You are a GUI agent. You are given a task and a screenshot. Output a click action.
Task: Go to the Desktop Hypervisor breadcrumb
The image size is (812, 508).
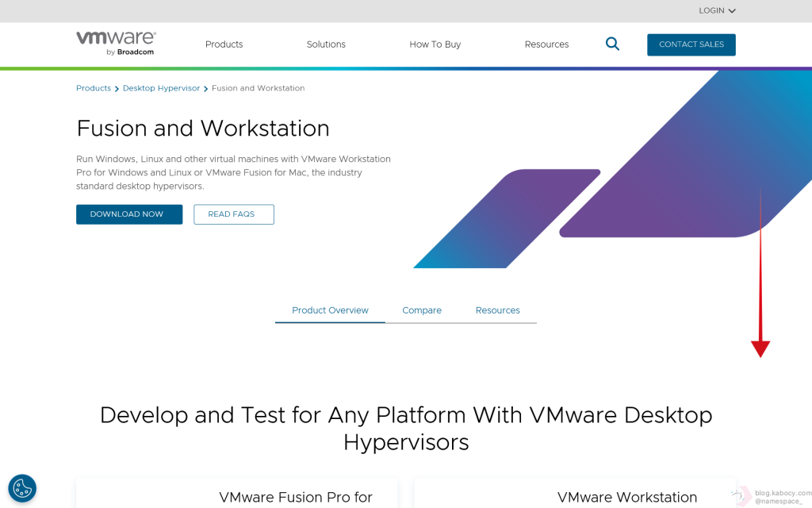click(x=161, y=88)
